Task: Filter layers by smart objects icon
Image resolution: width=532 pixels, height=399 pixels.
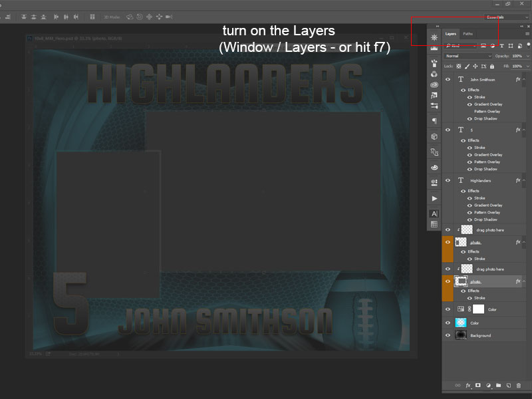Action: (x=519, y=46)
